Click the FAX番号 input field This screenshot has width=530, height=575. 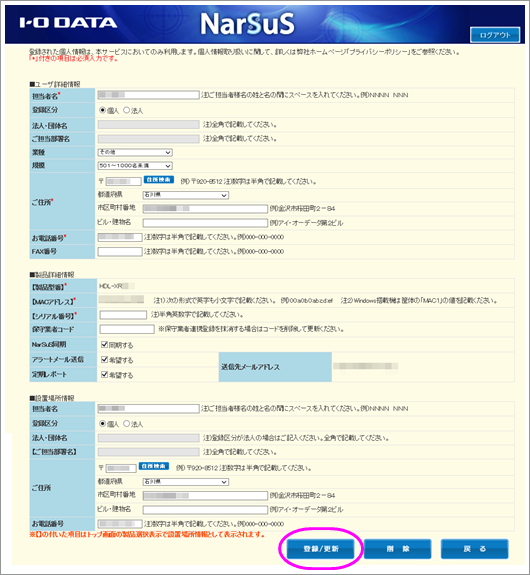coord(120,252)
